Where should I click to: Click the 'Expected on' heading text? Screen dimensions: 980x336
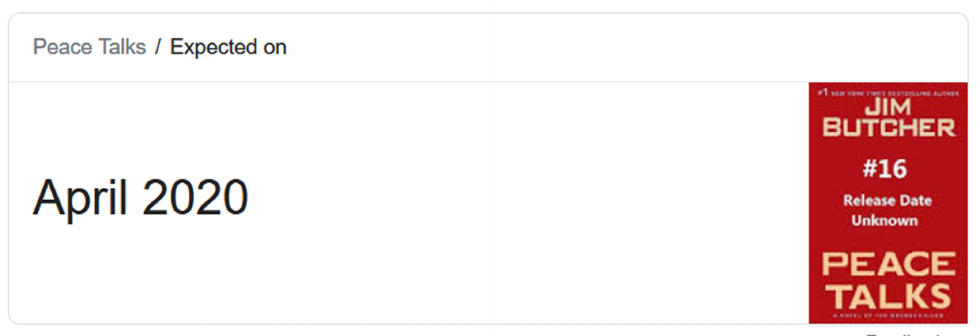[228, 47]
